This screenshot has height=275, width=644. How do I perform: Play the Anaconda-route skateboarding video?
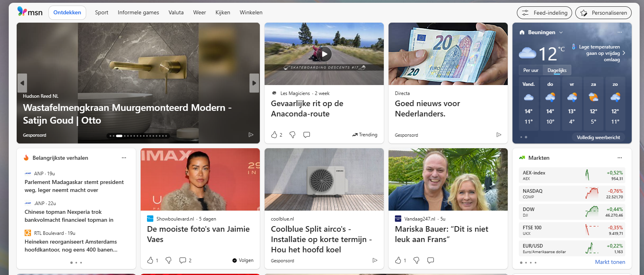(x=324, y=54)
